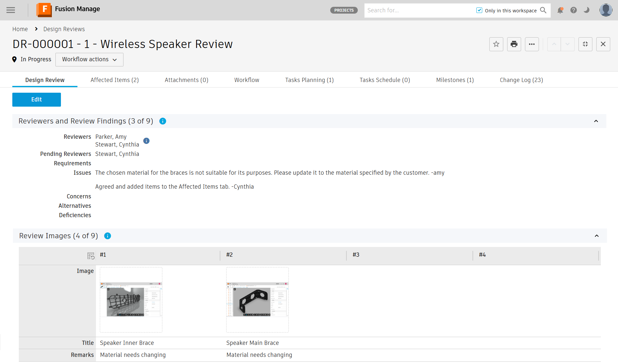Click the Edit button
Screen dimensions: 618x364
coord(36,100)
